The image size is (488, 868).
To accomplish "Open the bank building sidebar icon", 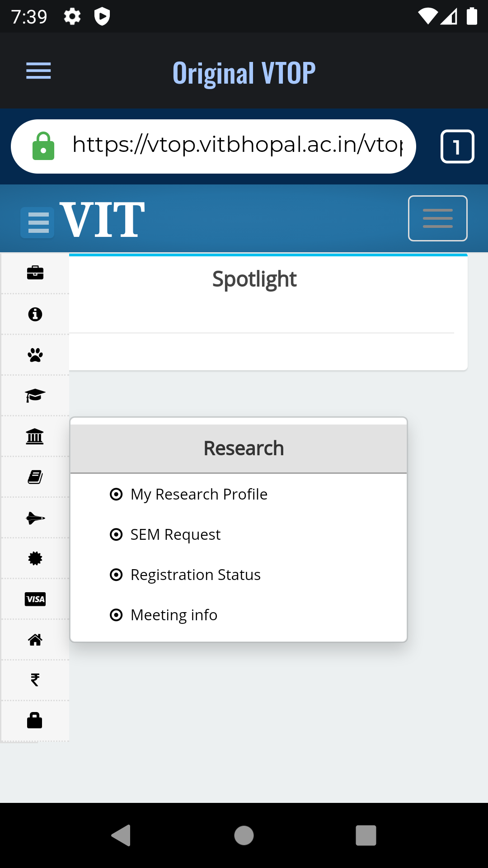I will (x=35, y=436).
